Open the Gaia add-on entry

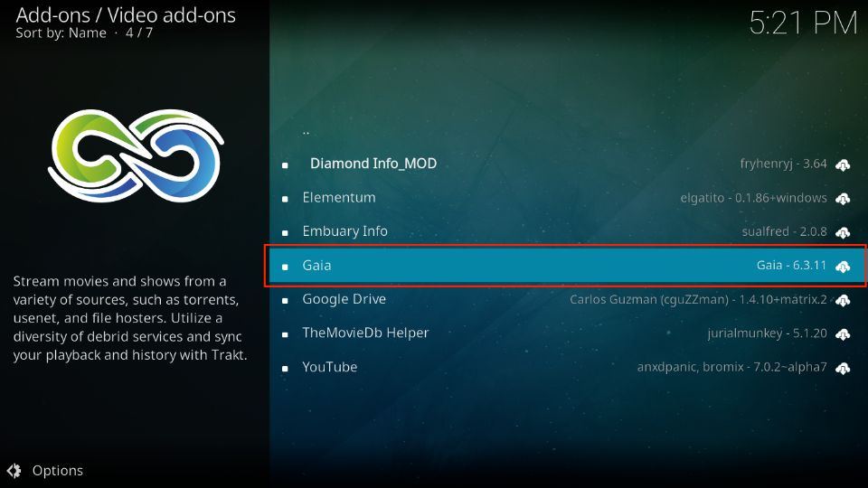click(567, 266)
